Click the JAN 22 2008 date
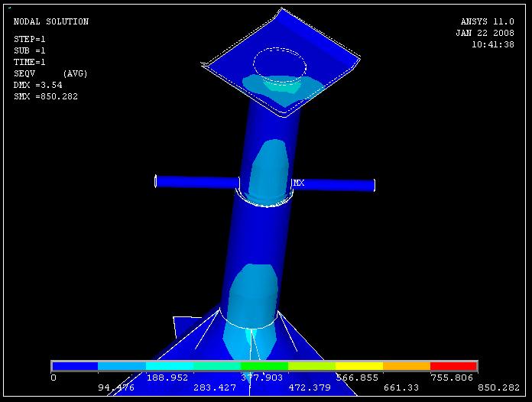Viewport: 532px width, 402px height. (485, 33)
